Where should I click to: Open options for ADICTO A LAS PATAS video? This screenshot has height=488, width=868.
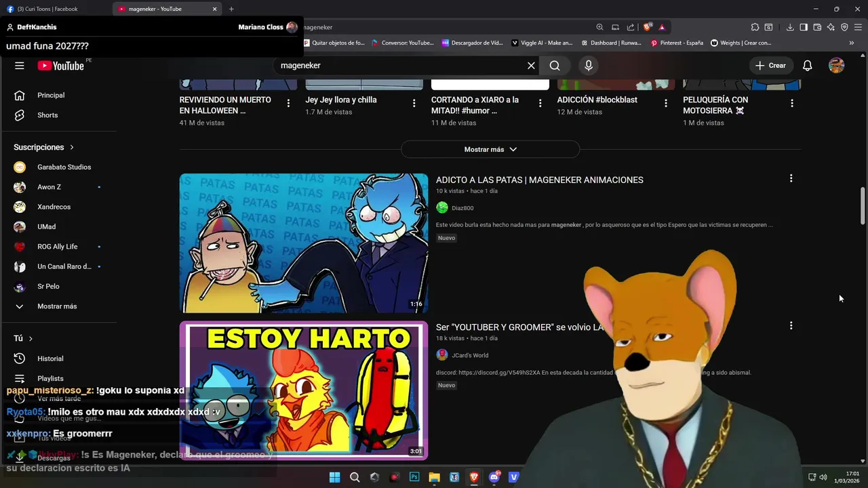(791, 178)
